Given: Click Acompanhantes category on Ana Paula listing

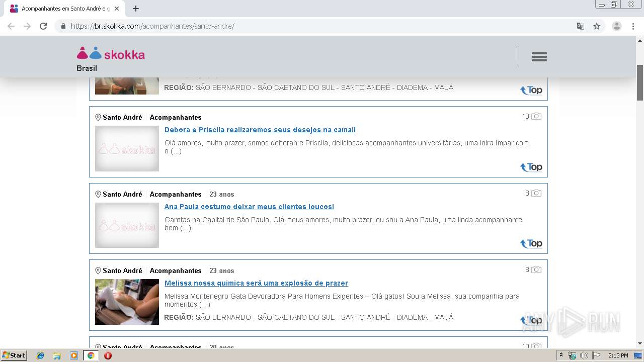Looking at the screenshot, I should (176, 194).
